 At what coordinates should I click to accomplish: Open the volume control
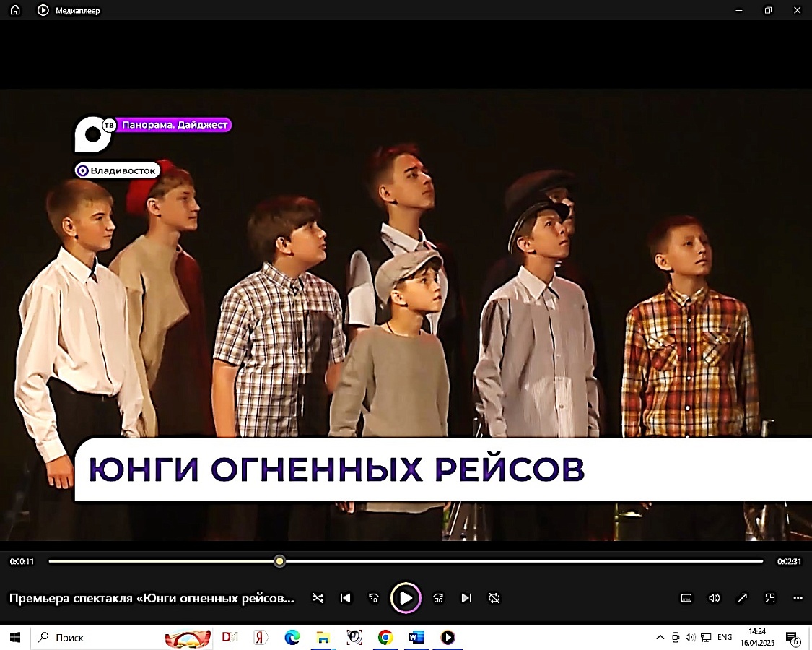(x=714, y=598)
